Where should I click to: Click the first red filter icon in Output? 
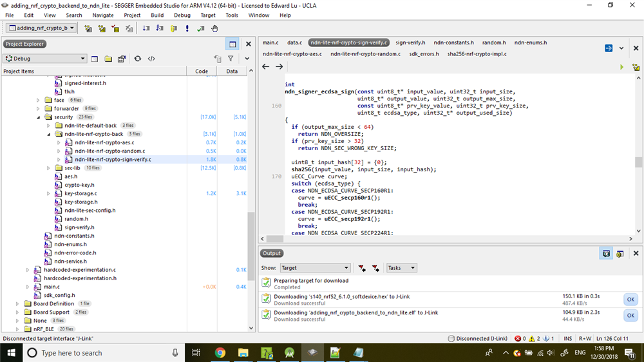[362, 268]
